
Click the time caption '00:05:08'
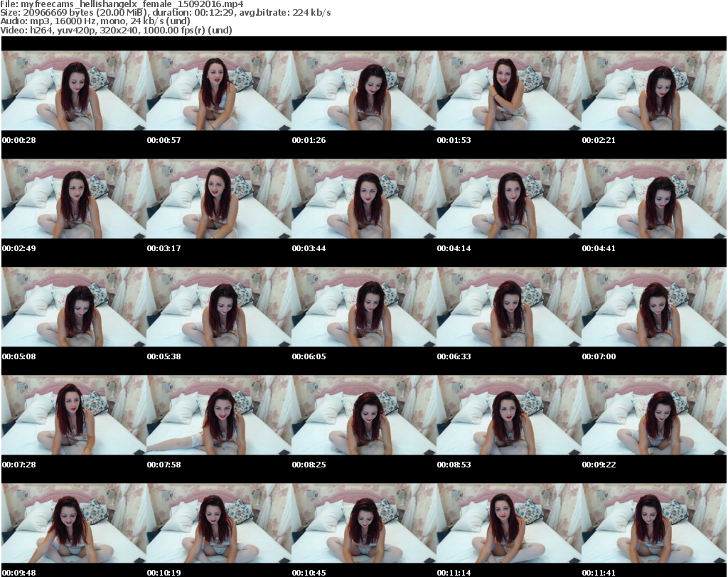[x=19, y=356]
